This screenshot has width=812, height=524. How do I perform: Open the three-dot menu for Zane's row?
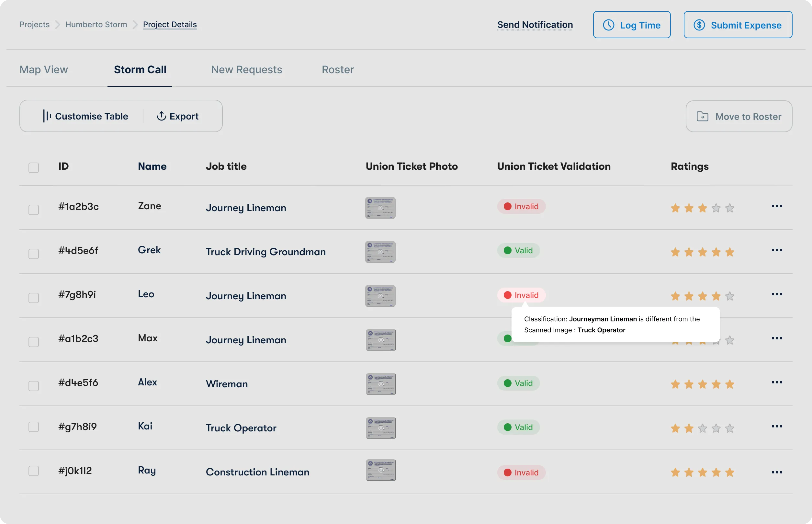point(777,206)
